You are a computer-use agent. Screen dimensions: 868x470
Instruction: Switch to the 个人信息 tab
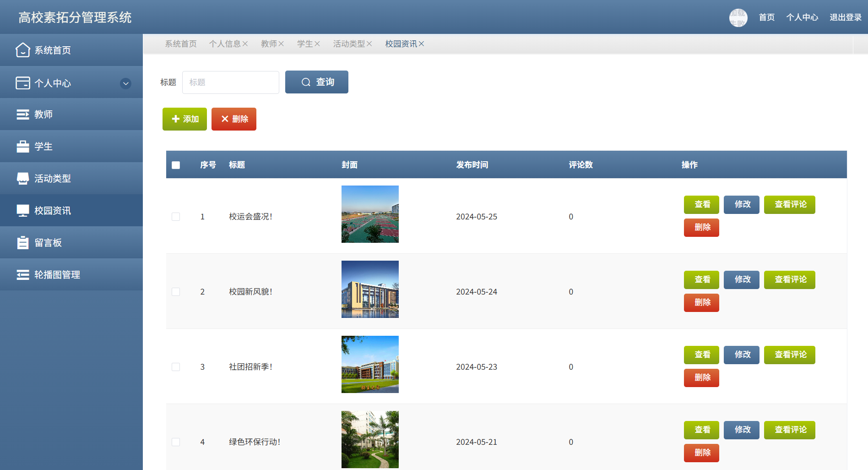tap(225, 44)
